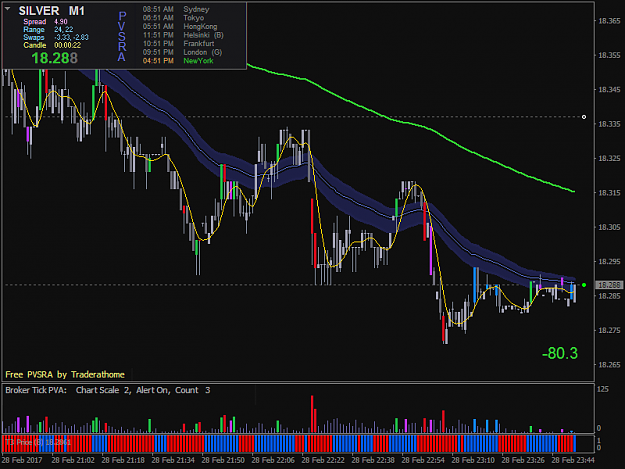Select the London (G) time row

pos(182,53)
